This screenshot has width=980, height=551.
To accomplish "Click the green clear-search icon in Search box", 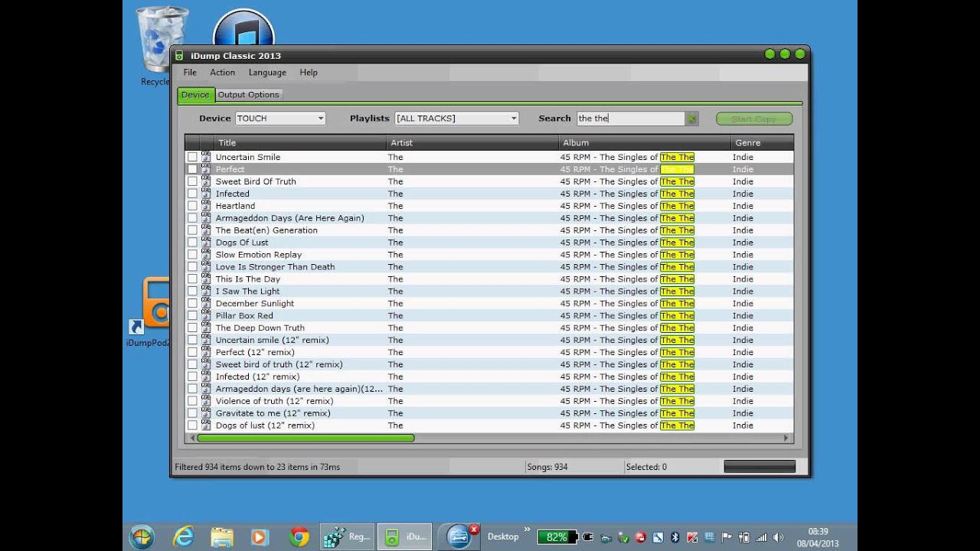I will [691, 119].
